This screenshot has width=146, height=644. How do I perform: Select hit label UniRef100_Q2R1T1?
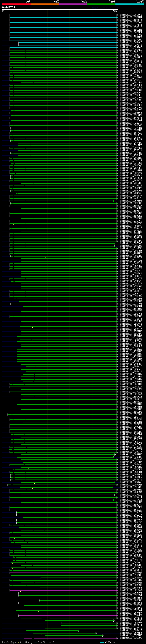[131, 570]
